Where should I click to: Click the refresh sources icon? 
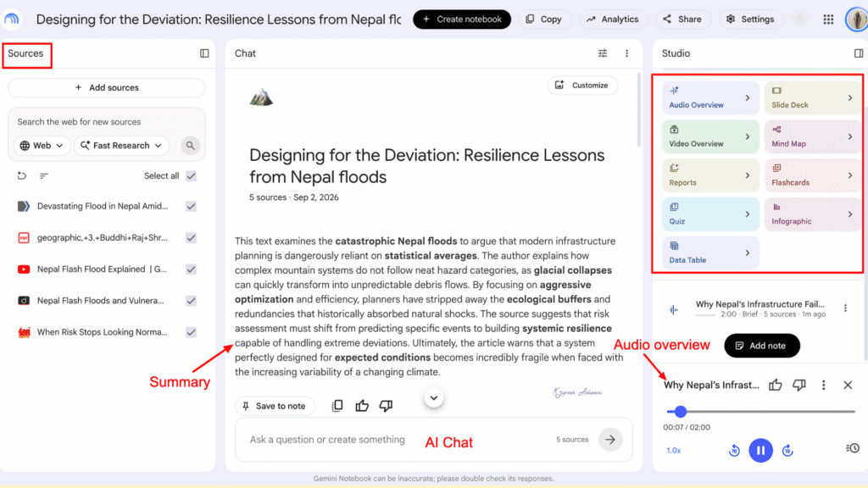[x=21, y=176]
